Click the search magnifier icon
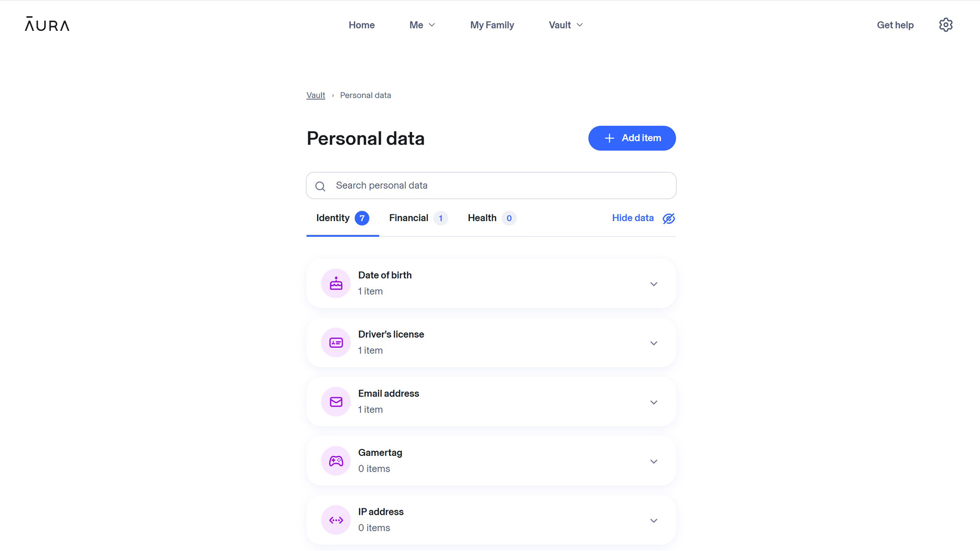 [320, 186]
